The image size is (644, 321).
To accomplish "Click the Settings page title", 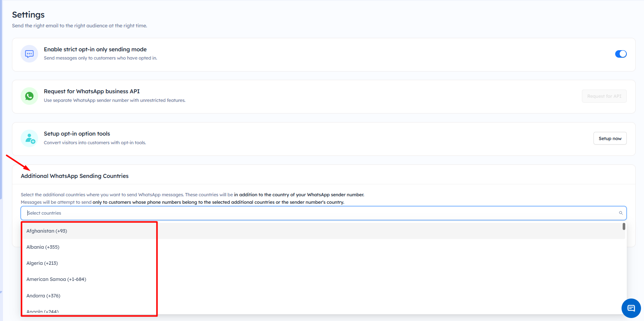I will click(x=28, y=15).
